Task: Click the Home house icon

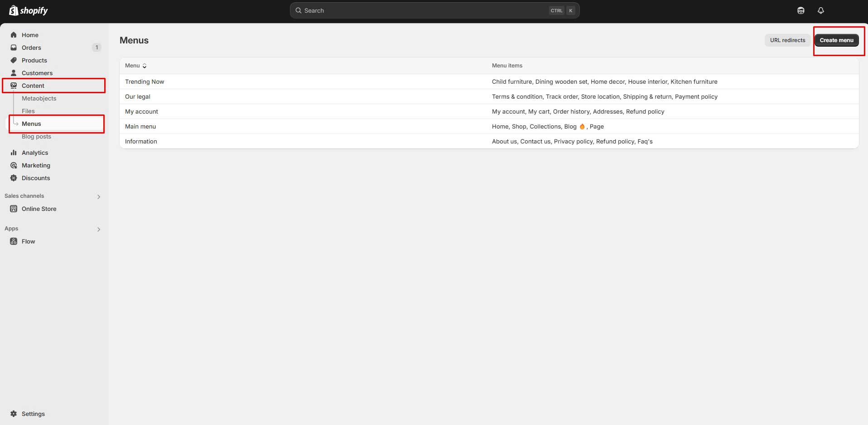Action: (x=14, y=35)
